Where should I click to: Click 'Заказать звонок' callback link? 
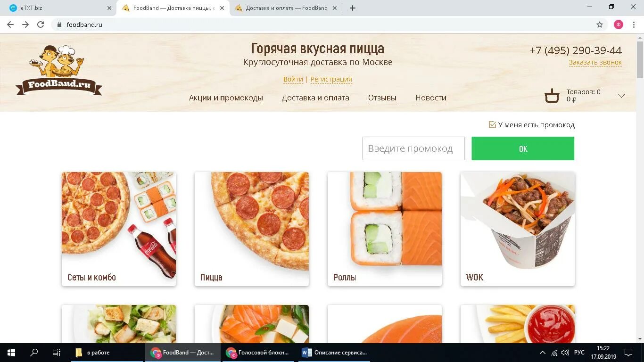coord(595,62)
